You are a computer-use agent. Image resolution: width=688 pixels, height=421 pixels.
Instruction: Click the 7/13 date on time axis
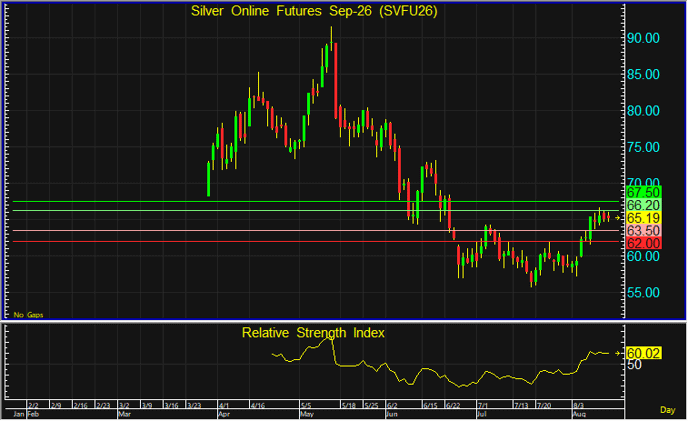(x=521, y=405)
